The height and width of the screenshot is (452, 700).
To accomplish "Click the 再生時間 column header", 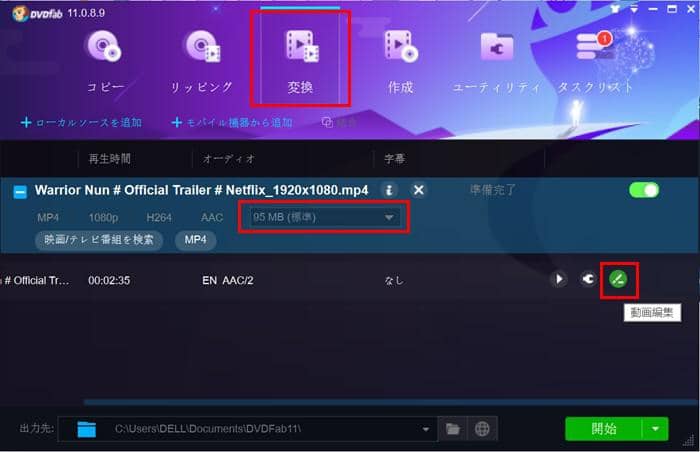I will 109,159.
